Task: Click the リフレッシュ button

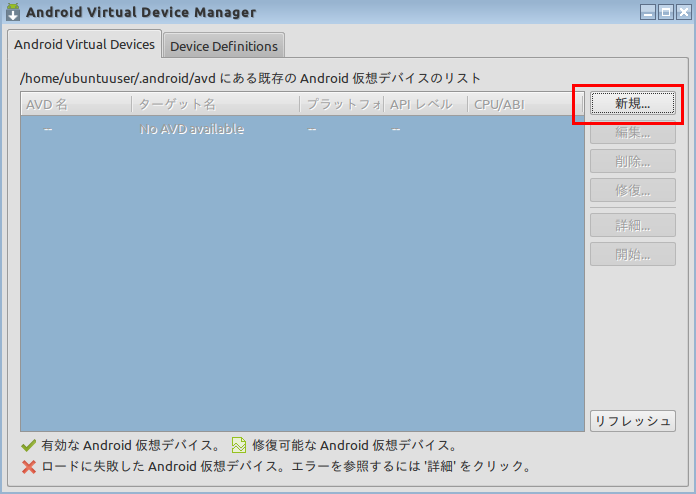Action: (x=633, y=421)
